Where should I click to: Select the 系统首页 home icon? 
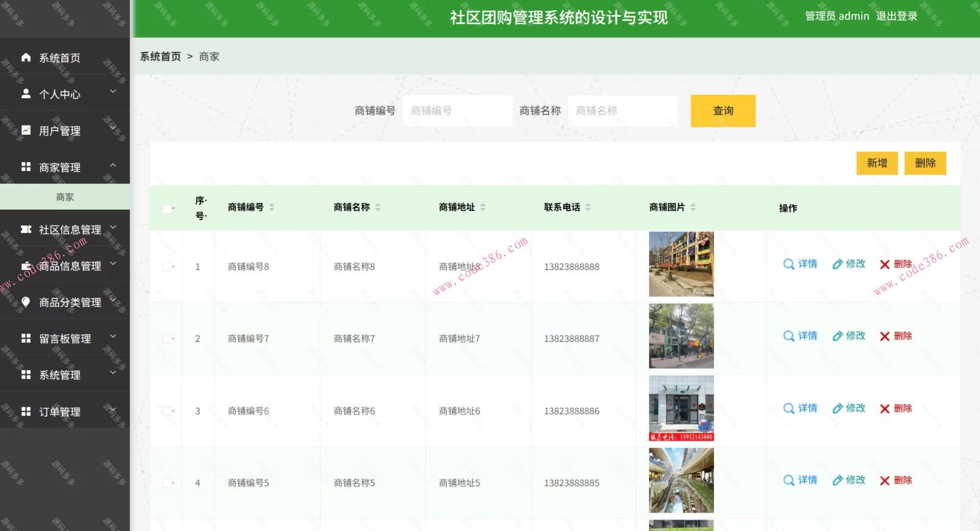click(25, 58)
